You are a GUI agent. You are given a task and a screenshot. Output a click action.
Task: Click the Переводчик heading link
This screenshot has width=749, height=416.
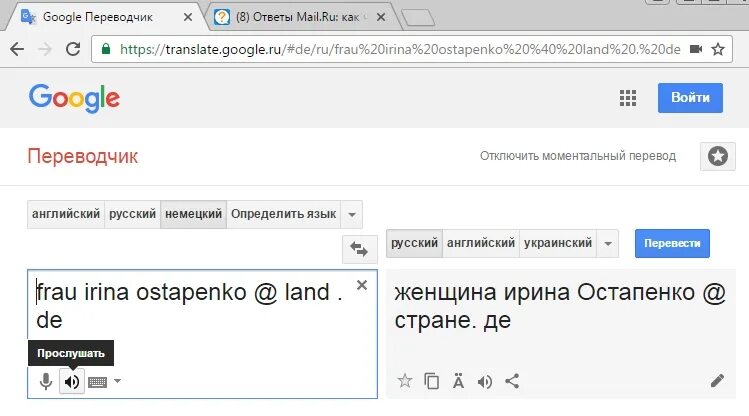(x=83, y=156)
